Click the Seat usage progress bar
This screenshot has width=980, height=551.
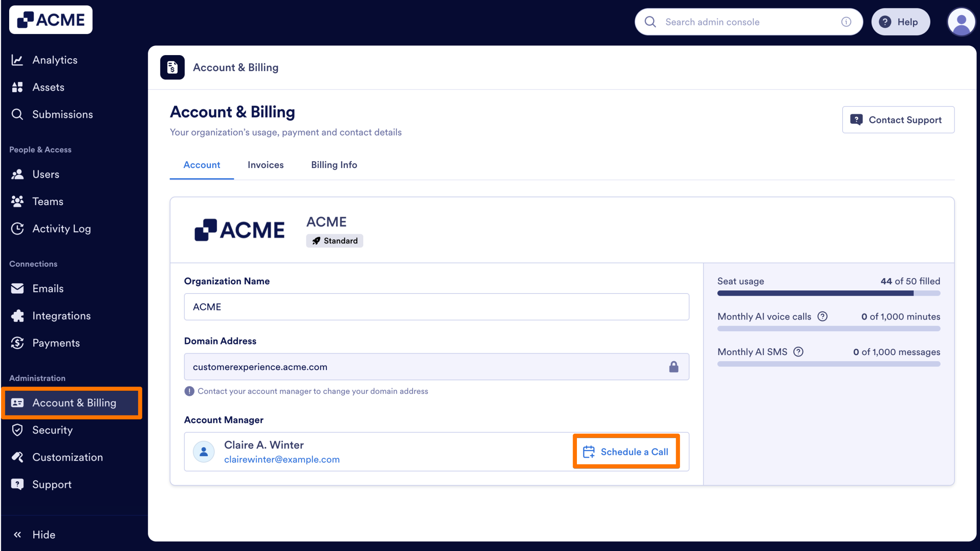coord(828,293)
